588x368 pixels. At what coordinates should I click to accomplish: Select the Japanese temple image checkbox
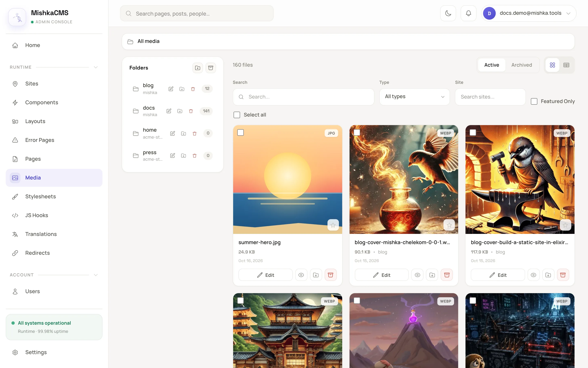point(241,301)
